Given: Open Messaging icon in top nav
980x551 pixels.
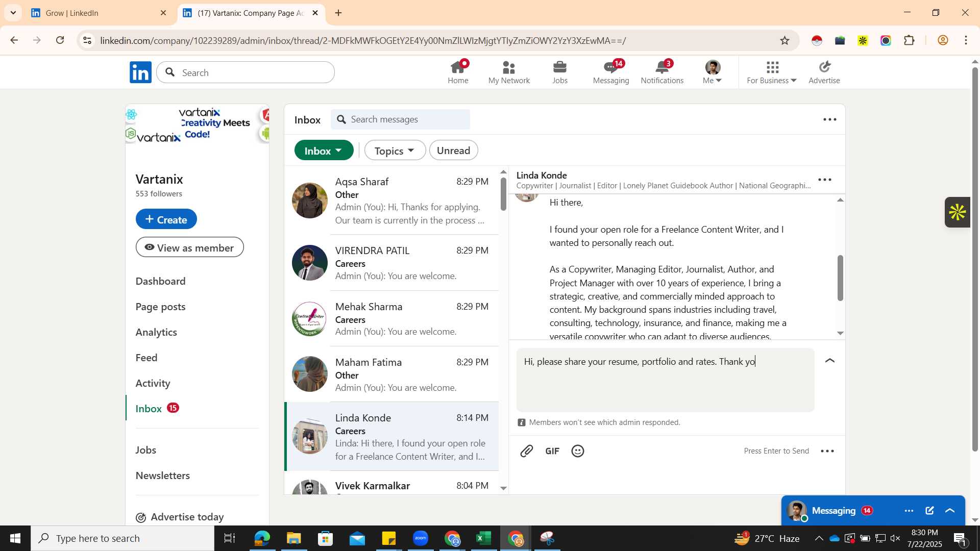Looking at the screenshot, I should (611, 72).
